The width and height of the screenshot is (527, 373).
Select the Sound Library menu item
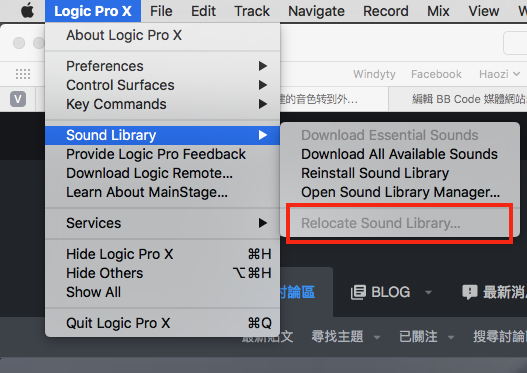coord(162,135)
